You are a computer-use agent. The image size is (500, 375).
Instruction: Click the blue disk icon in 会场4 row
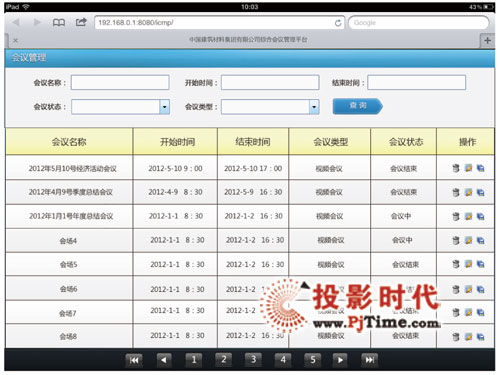pyautogui.click(x=480, y=240)
